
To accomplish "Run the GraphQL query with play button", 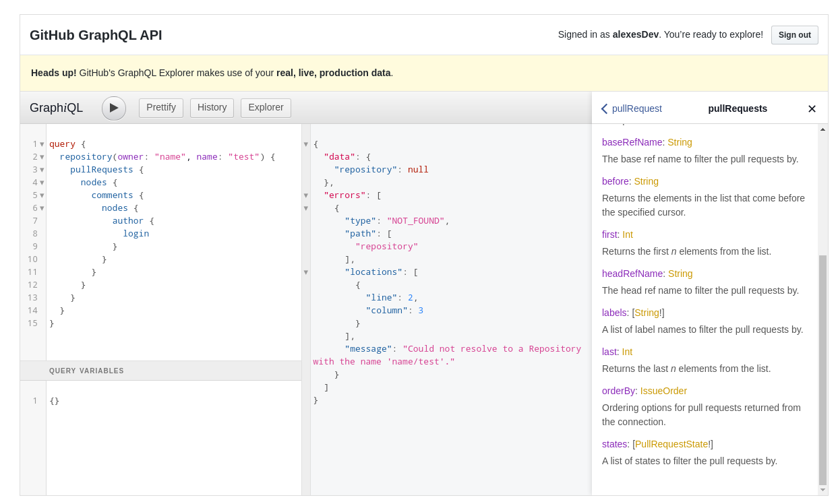I will click(x=114, y=108).
